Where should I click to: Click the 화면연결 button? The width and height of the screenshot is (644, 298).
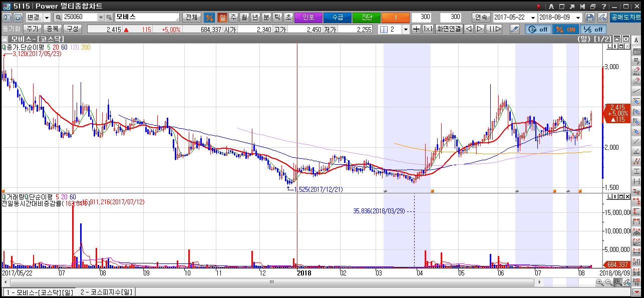click(449, 29)
